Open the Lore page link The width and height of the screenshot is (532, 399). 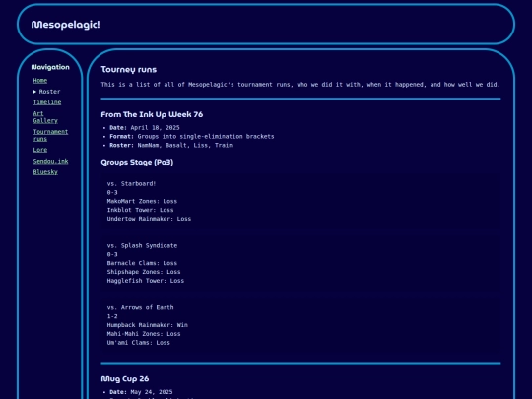pos(40,150)
